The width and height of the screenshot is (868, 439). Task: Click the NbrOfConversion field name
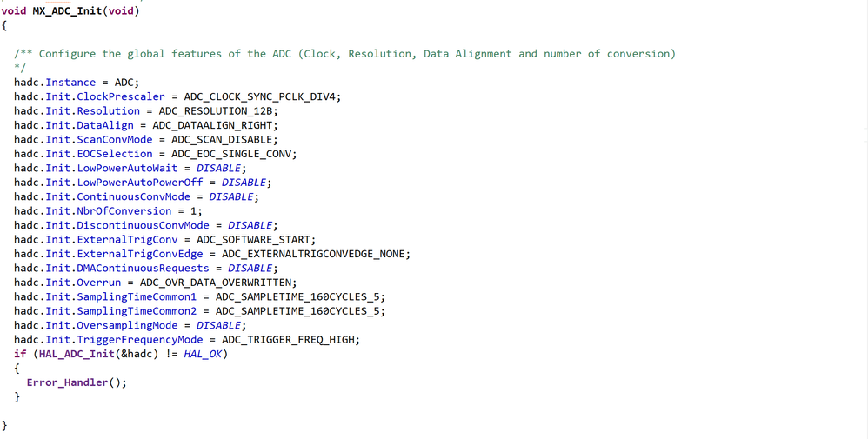(x=124, y=211)
